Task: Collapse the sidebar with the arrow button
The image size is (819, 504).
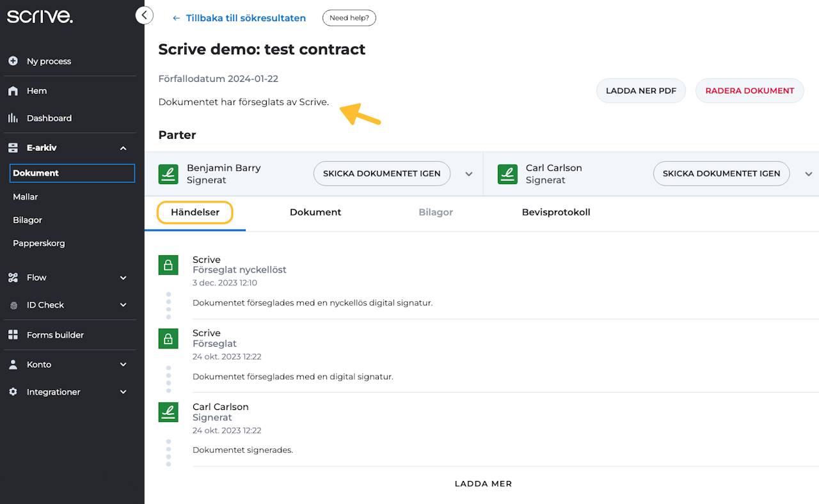Action: click(x=145, y=15)
